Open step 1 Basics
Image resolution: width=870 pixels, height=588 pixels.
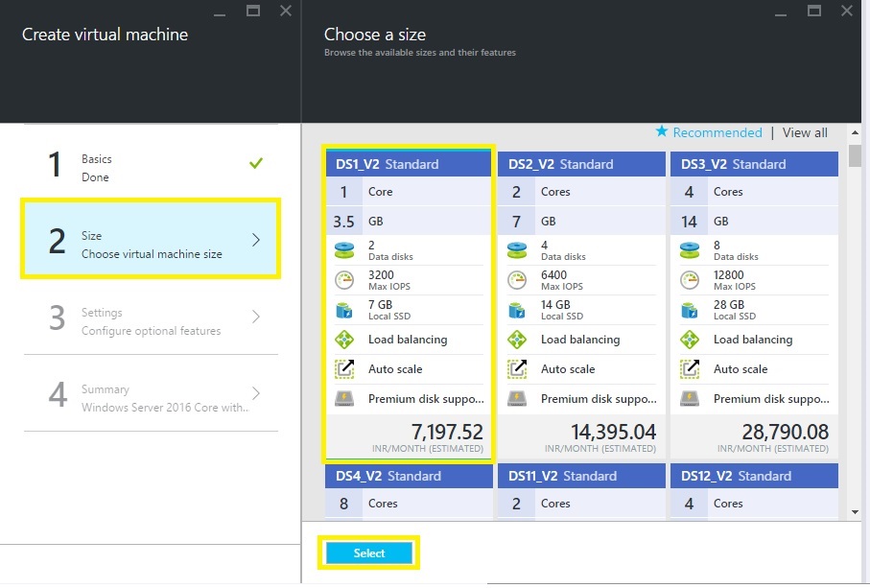coord(151,164)
